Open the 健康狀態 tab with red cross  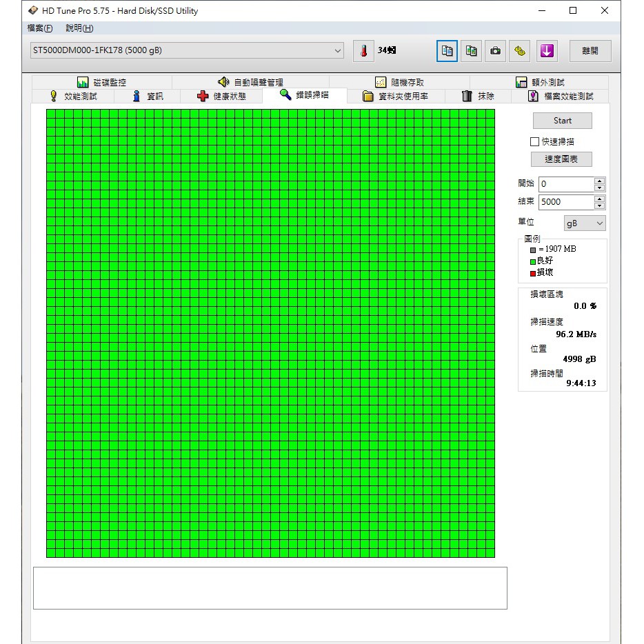pos(221,97)
